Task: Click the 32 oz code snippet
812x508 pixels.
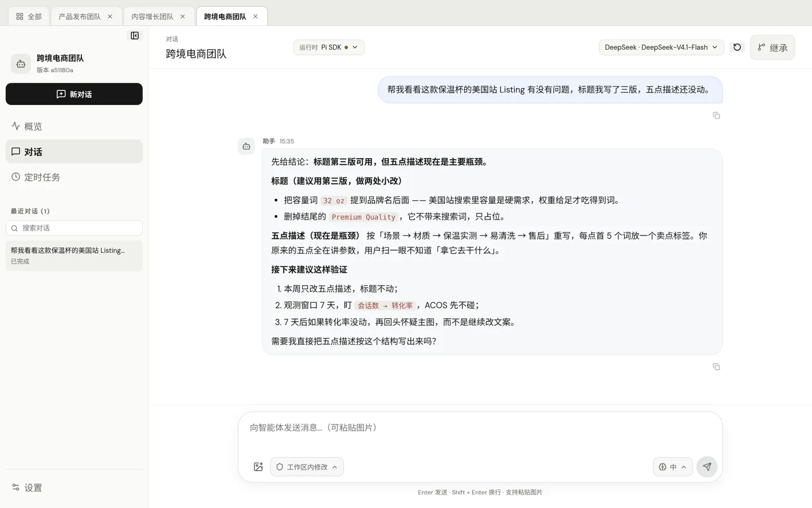Action: pos(334,200)
